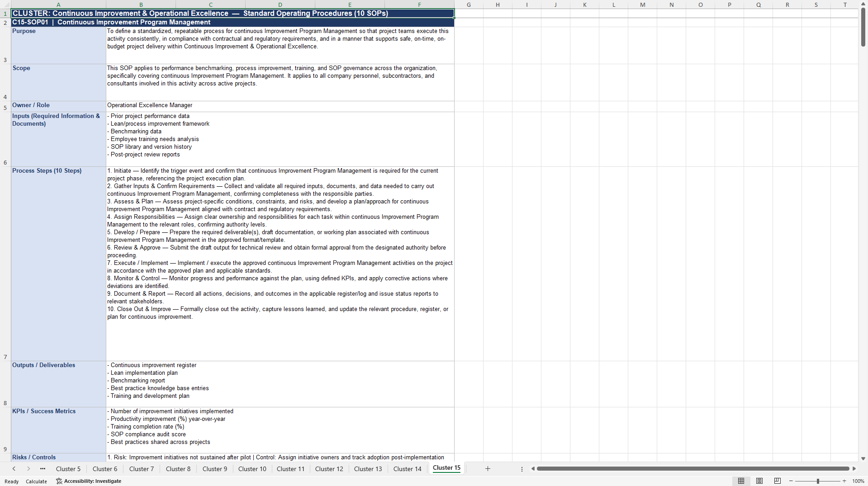Select column B header
868x486 pixels.
(141, 5)
